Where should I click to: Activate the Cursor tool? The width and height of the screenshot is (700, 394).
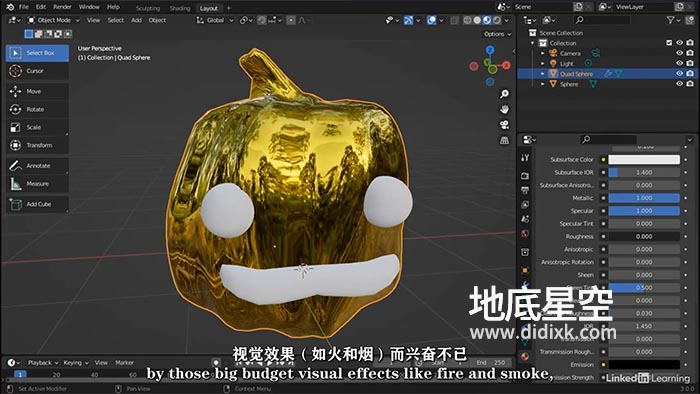37,71
